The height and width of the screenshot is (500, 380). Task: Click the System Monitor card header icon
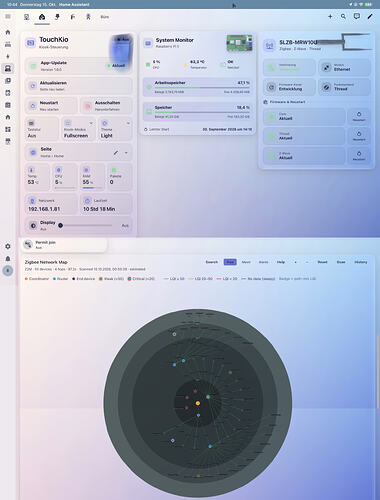tap(148, 43)
